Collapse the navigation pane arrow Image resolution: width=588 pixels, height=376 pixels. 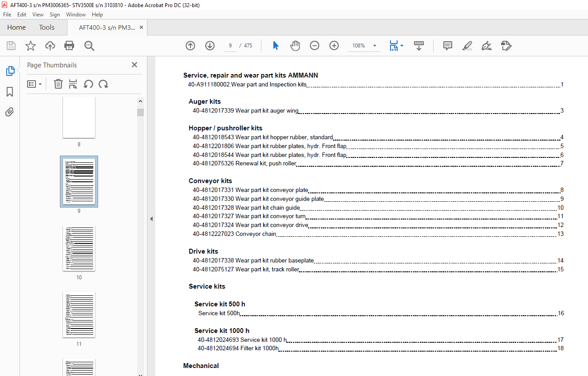[x=151, y=219]
